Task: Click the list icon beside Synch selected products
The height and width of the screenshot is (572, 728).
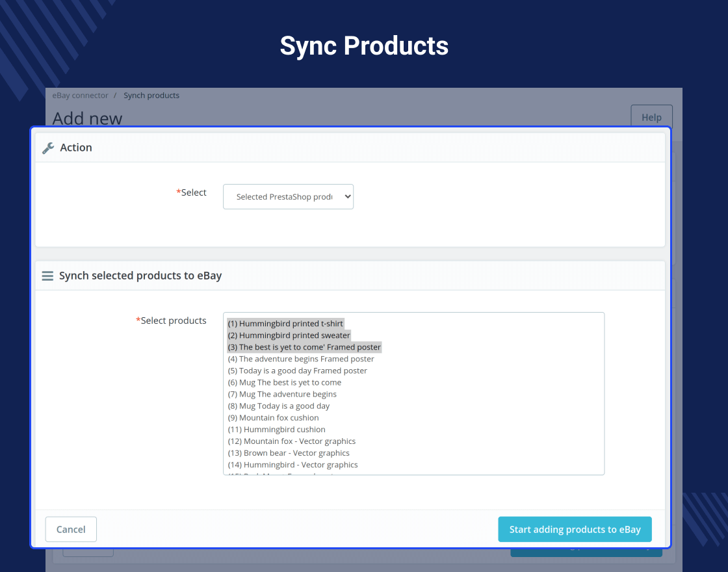Action: 47,276
